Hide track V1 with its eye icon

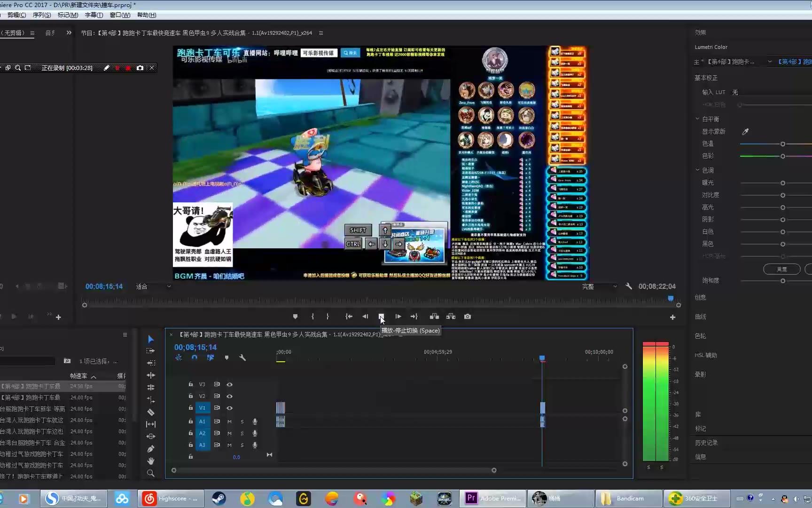[230, 408]
